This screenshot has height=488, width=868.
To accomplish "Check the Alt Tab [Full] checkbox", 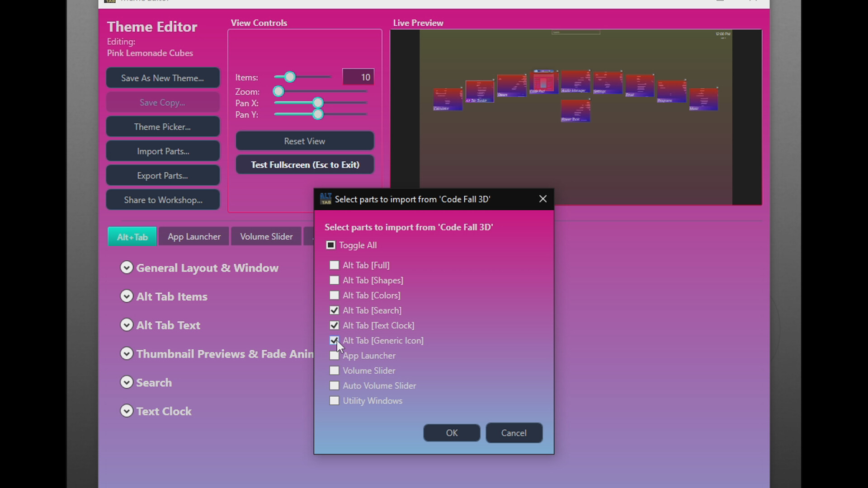I will click(x=334, y=265).
